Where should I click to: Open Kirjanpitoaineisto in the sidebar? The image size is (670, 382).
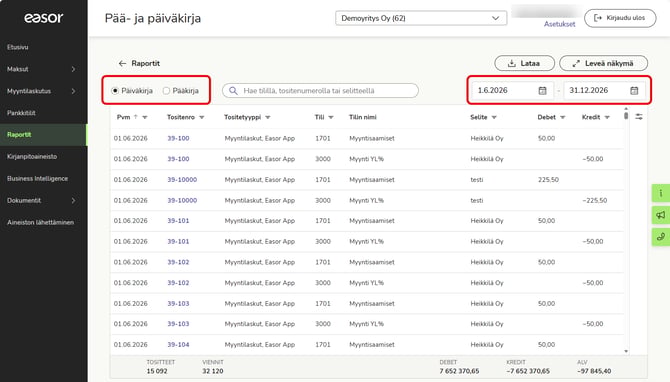pyautogui.click(x=32, y=156)
